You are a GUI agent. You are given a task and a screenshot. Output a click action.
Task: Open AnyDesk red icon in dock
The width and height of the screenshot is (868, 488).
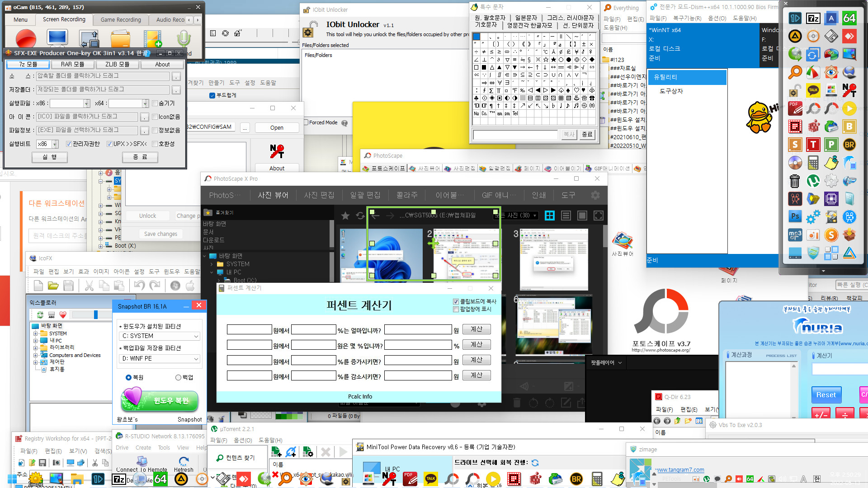[849, 36]
